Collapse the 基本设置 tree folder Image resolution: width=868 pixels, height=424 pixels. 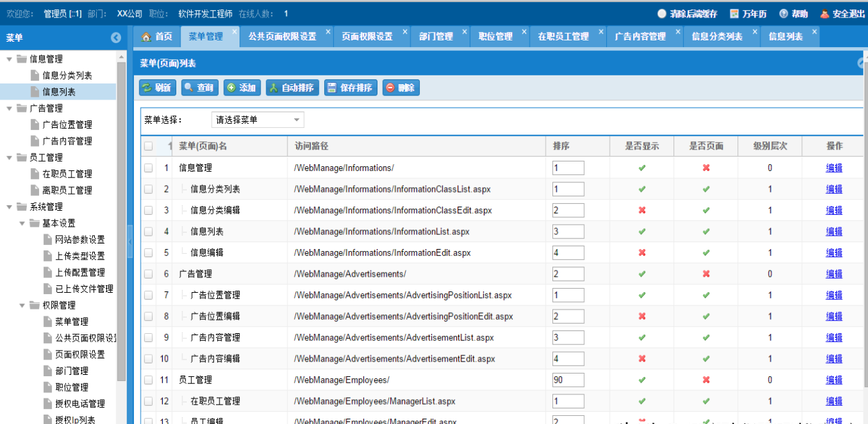coord(22,223)
